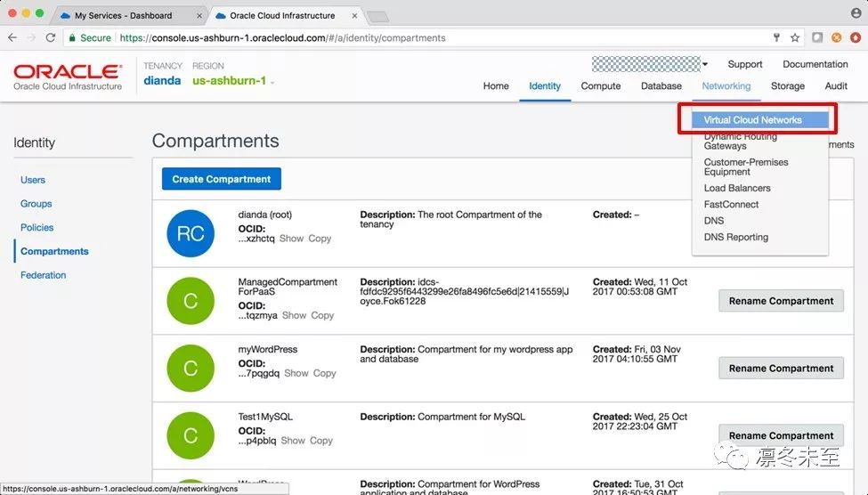Image resolution: width=868 pixels, height=495 pixels.
Task: Click the browser forward arrow
Action: (31, 37)
